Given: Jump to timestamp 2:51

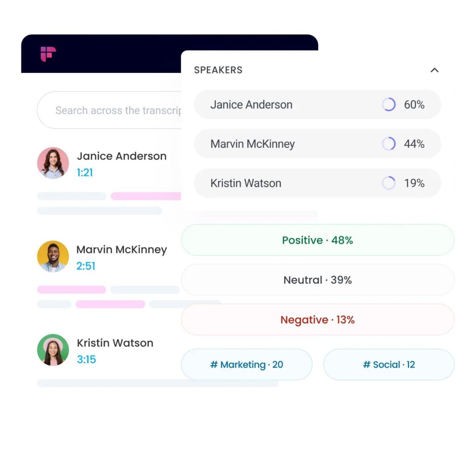Looking at the screenshot, I should coord(86,266).
